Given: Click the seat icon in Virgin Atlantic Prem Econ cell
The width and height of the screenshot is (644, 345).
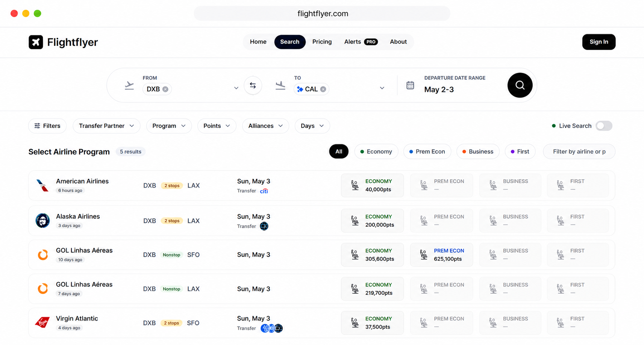Looking at the screenshot, I should point(424,323).
